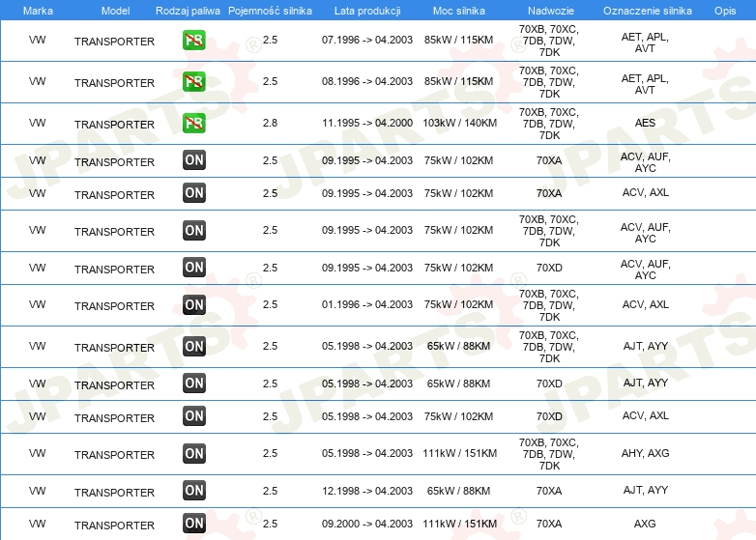The height and width of the screenshot is (540, 756).
Task: Click ON diesel icon in 70XA ACV, AUF, AYC row
Action: (x=193, y=160)
